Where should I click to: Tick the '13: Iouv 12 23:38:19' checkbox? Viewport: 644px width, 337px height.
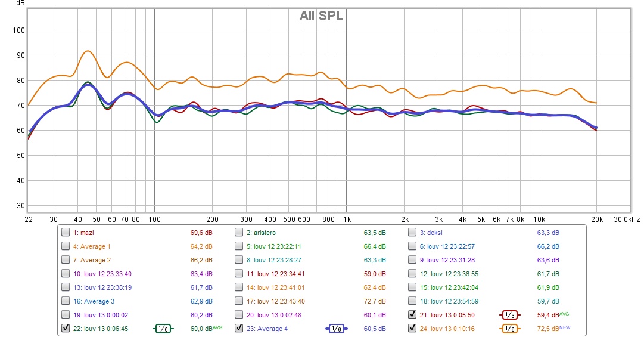click(66, 287)
